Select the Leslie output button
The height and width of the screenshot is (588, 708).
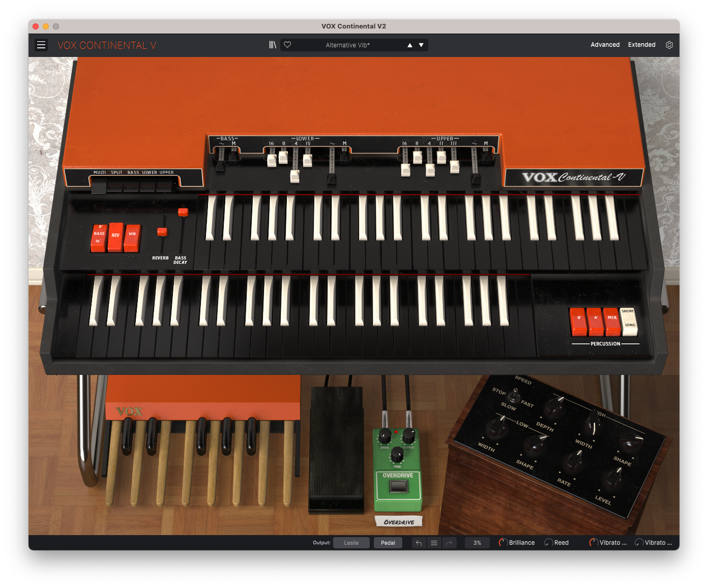(351, 543)
